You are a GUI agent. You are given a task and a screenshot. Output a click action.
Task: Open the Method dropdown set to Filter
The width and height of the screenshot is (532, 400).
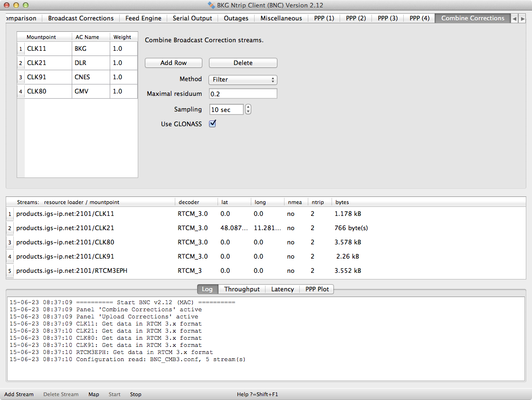(x=243, y=80)
